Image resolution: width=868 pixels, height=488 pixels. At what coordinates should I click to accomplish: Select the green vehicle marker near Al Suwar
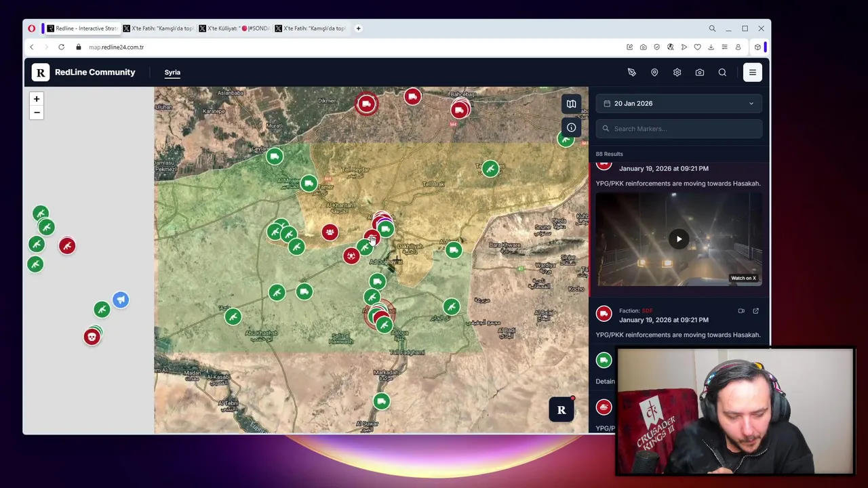381,402
